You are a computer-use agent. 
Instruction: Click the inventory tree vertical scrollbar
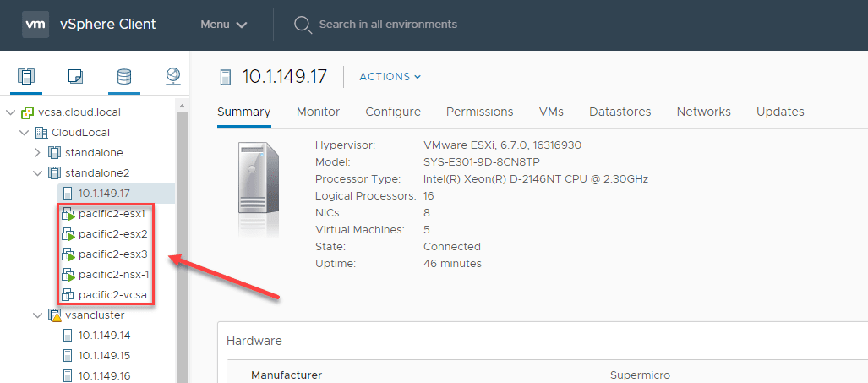pos(182,245)
